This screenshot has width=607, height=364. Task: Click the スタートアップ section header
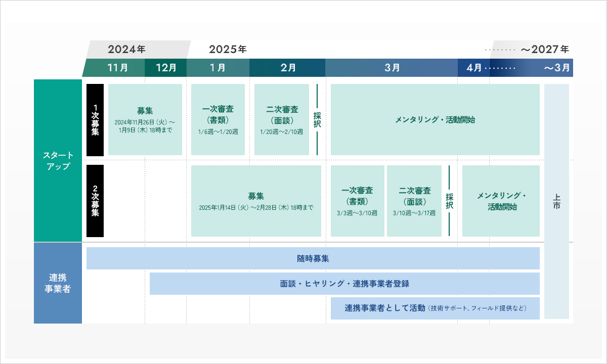57,161
